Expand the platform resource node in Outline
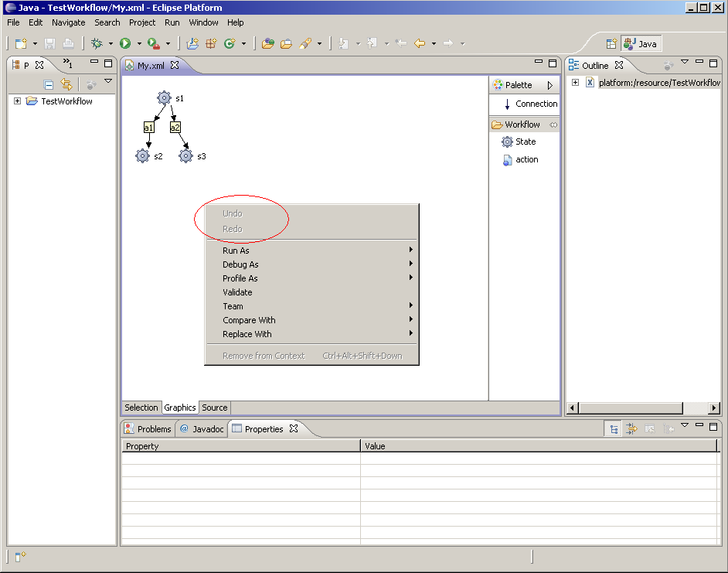Image resolution: width=728 pixels, height=573 pixels. [x=575, y=83]
